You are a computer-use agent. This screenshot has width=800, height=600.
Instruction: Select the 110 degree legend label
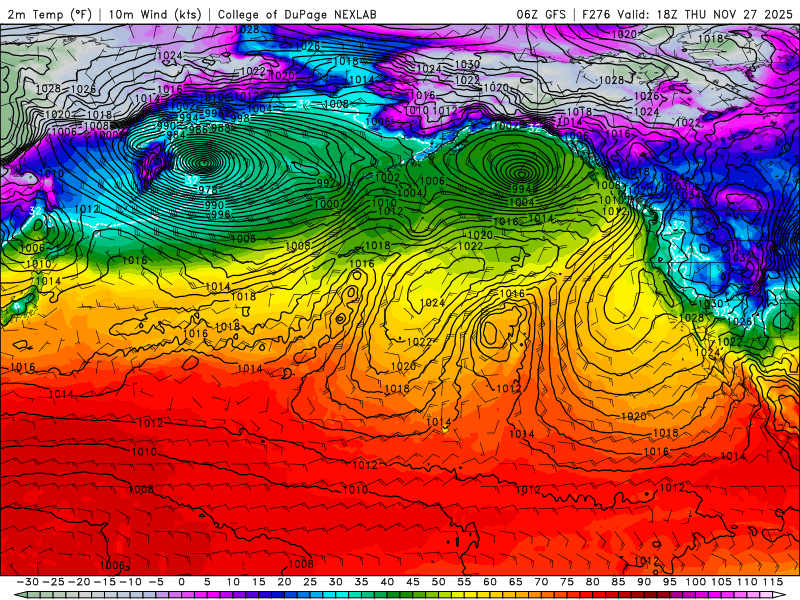[x=747, y=582]
